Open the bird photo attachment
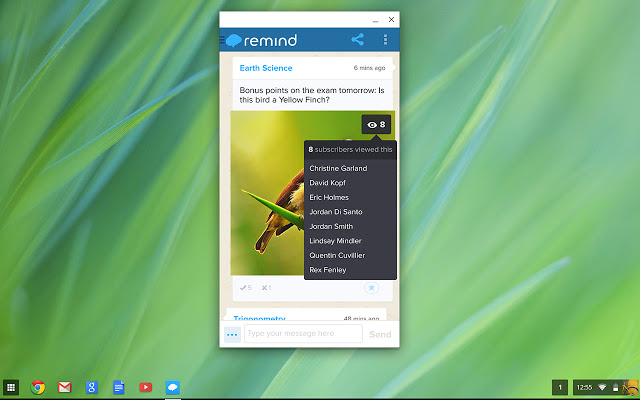Image resolution: width=640 pixels, height=400 pixels. point(267,193)
